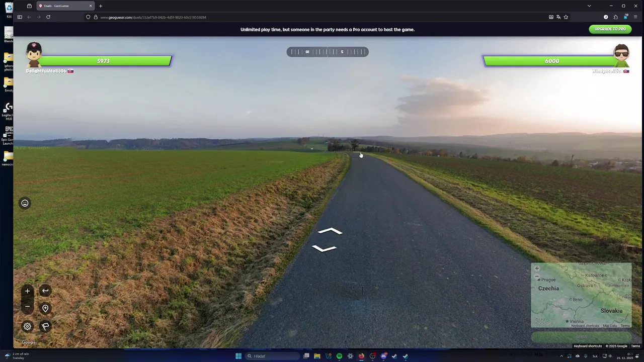Image resolution: width=644 pixels, height=362 pixels.
Task: Translate this page icon
Action: pos(558,17)
